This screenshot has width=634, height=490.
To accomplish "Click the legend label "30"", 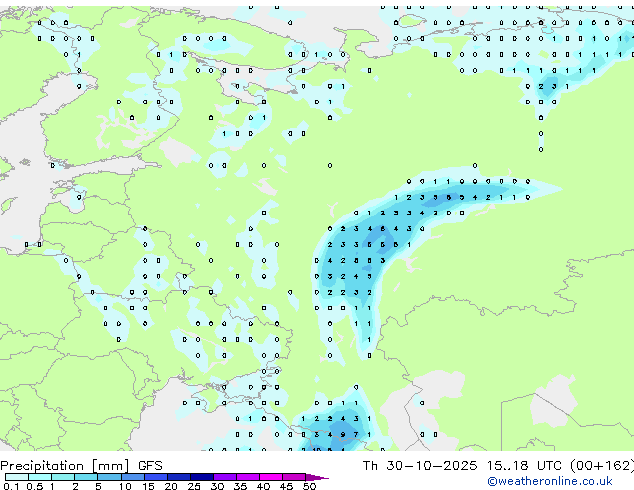I will coord(217,486).
